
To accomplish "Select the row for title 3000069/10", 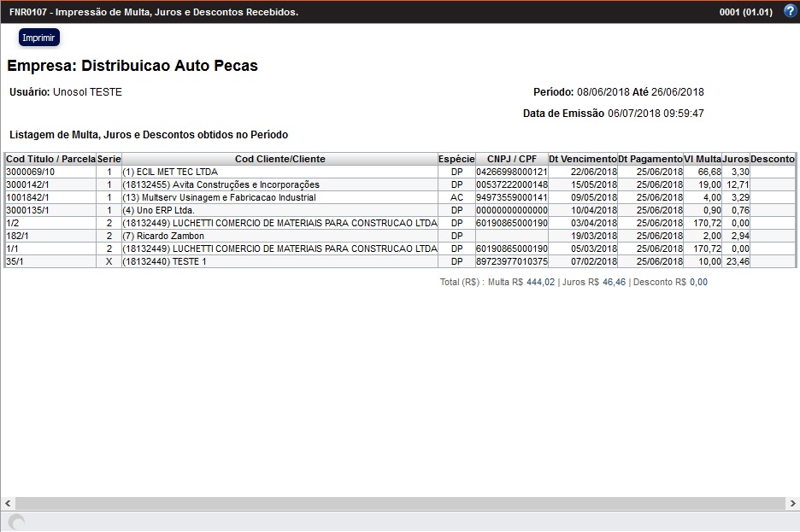I will 50,172.
